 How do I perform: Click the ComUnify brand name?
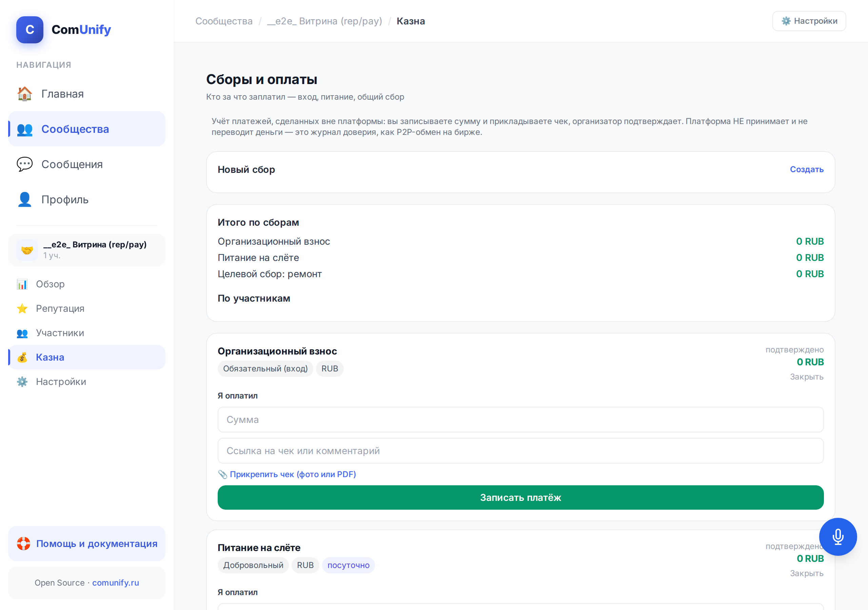[81, 29]
